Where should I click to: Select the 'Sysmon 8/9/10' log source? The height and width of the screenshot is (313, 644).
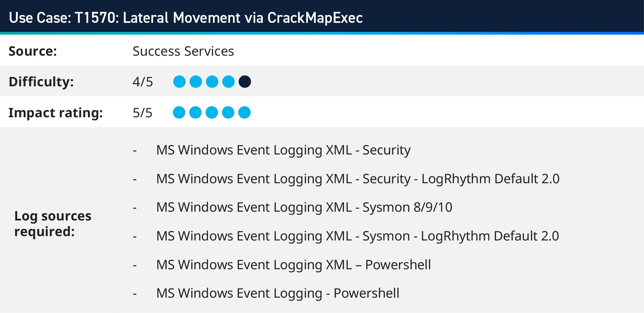click(x=304, y=207)
